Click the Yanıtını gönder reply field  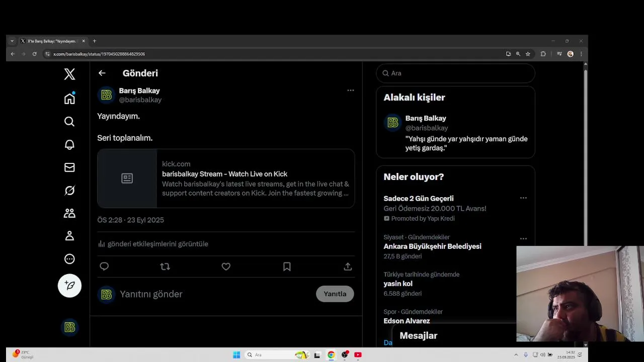(151, 294)
